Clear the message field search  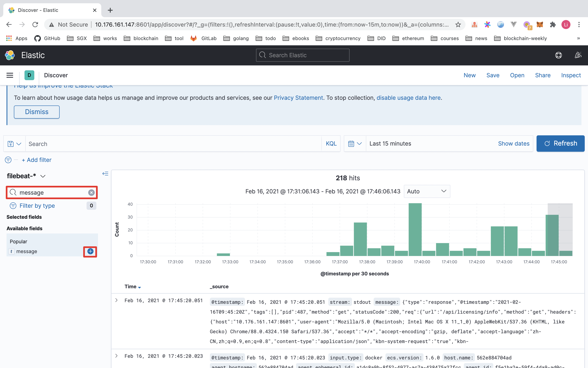(x=91, y=193)
